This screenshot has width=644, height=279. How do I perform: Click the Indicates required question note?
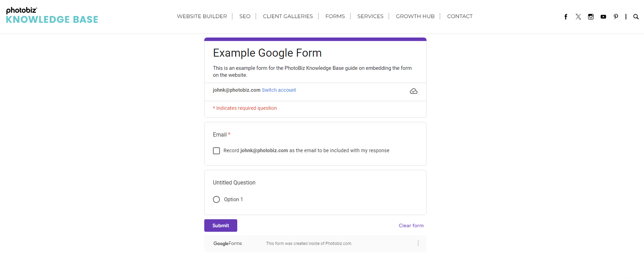coord(245,108)
